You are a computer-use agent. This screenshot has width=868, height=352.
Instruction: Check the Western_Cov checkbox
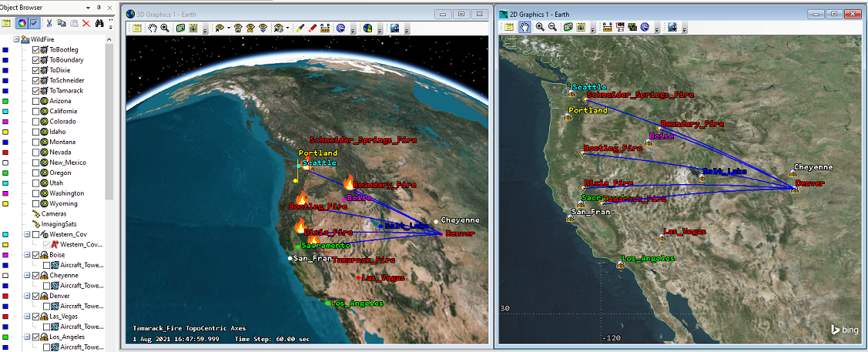36,234
